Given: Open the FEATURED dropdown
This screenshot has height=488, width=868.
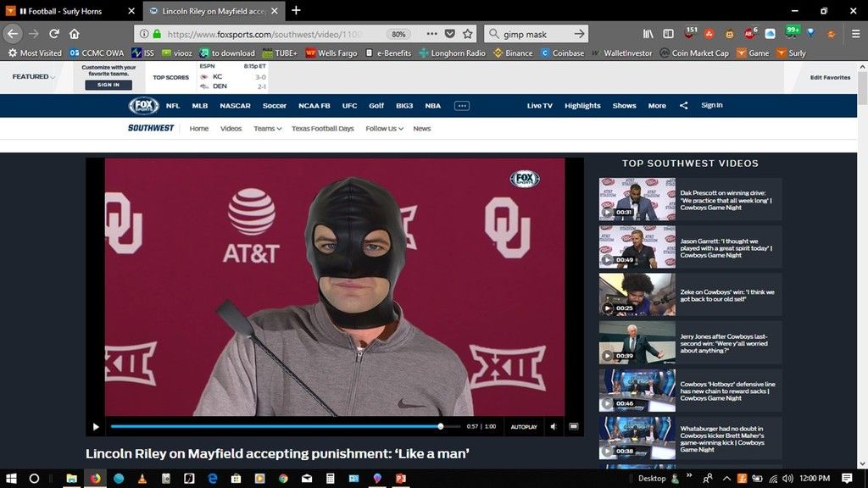Looking at the screenshot, I should pos(34,77).
